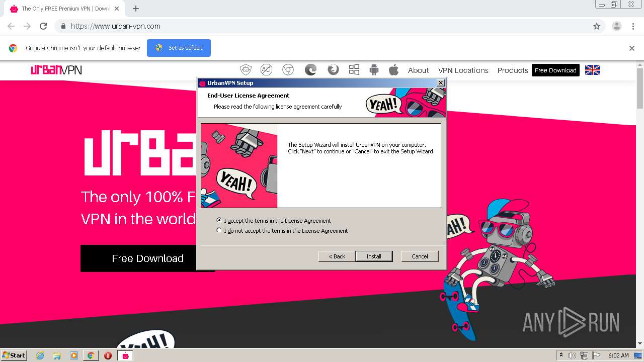Open the Apple download icon in the site header
This screenshot has width=644, height=362.
coord(393,70)
